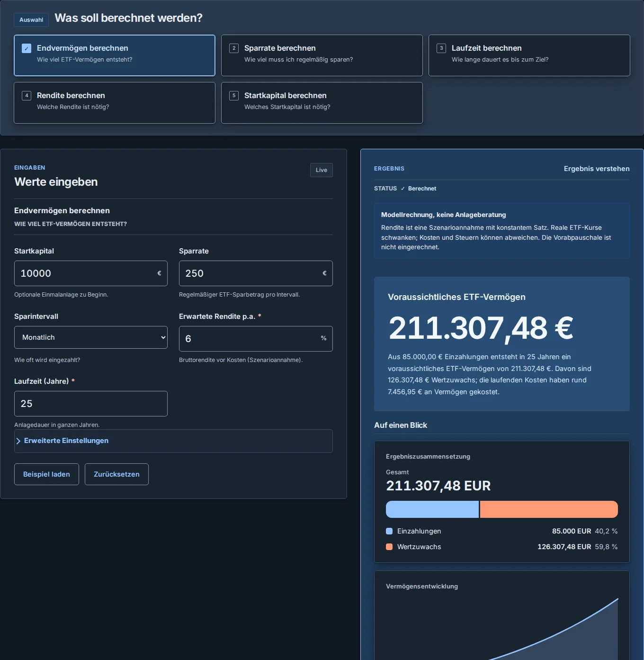Choose the Sparrate berechnen option
The image size is (644, 660).
coord(322,55)
